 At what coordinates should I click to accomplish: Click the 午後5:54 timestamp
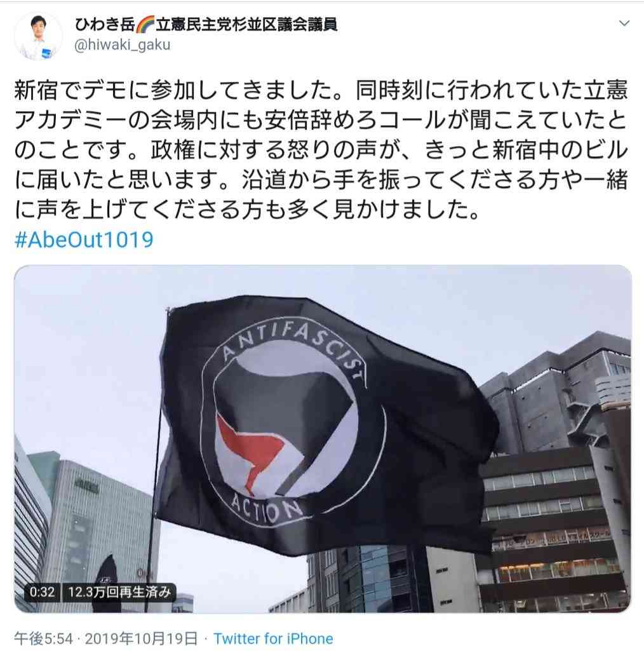coord(44,638)
